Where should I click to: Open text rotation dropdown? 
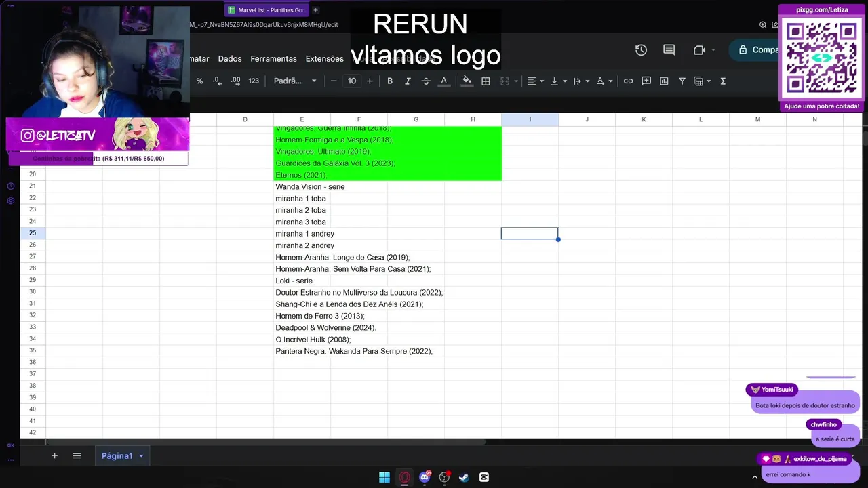[x=604, y=81]
